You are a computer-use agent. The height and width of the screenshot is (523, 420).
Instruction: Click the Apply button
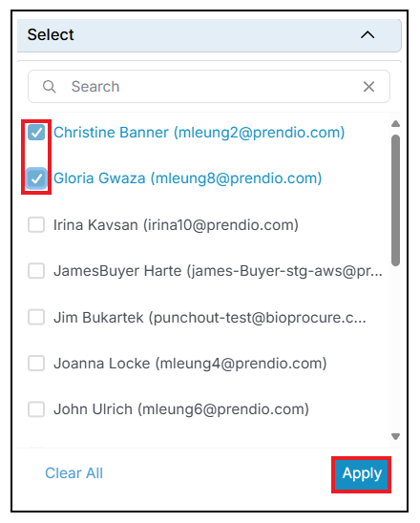(x=362, y=474)
